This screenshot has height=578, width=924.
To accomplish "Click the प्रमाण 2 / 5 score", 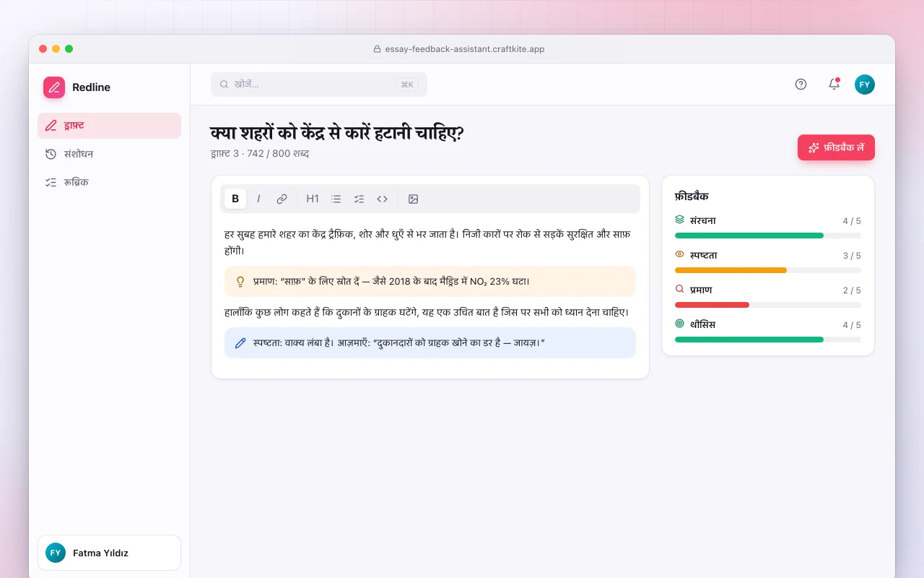I will (852, 290).
